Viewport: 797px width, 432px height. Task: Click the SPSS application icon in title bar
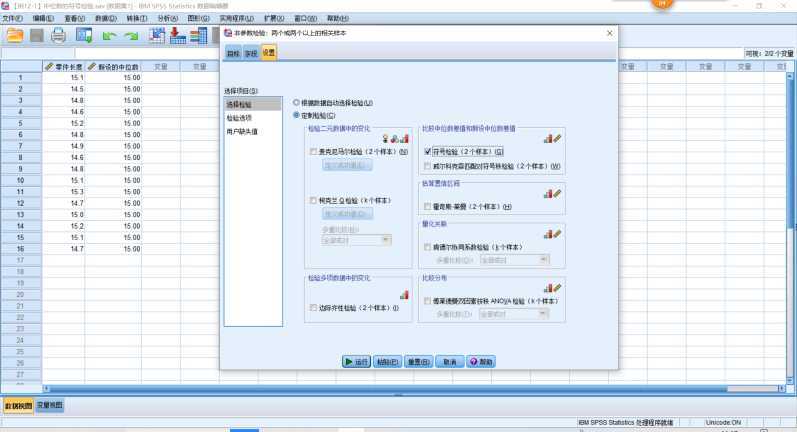5,6
